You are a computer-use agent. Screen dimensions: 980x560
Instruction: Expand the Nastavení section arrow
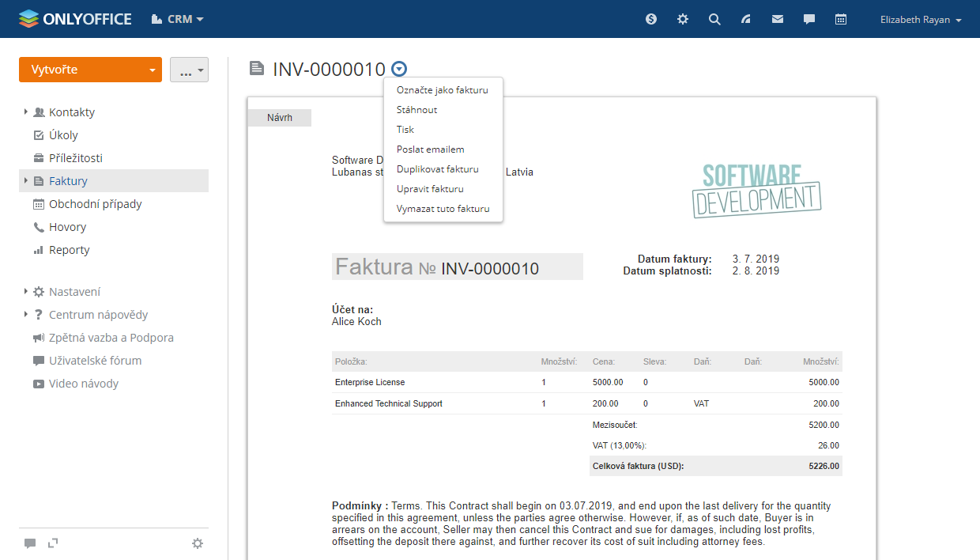tap(26, 292)
